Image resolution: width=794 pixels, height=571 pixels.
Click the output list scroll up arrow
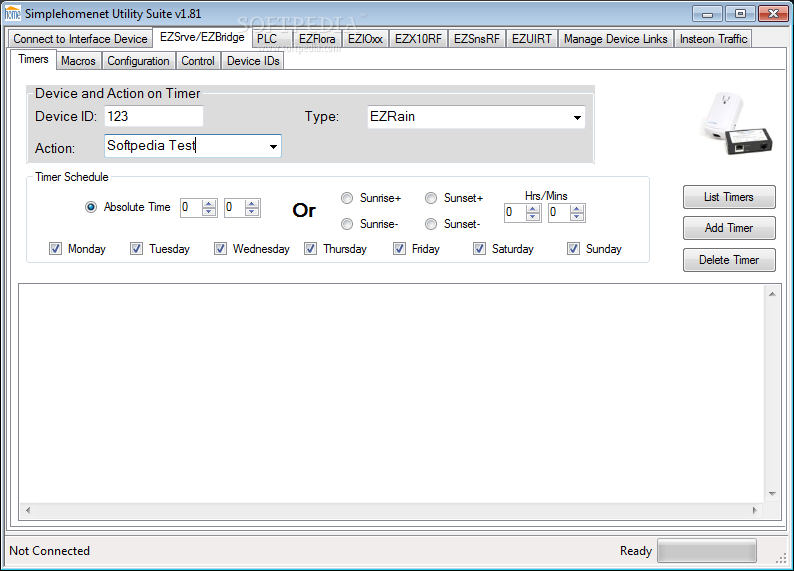point(772,294)
